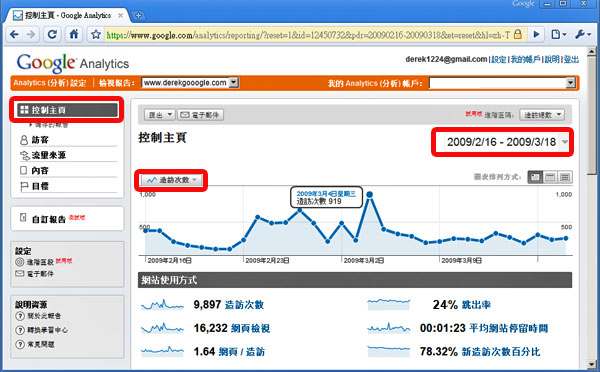Open the 造訪總數 advanced segment dropdown

pos(542,115)
